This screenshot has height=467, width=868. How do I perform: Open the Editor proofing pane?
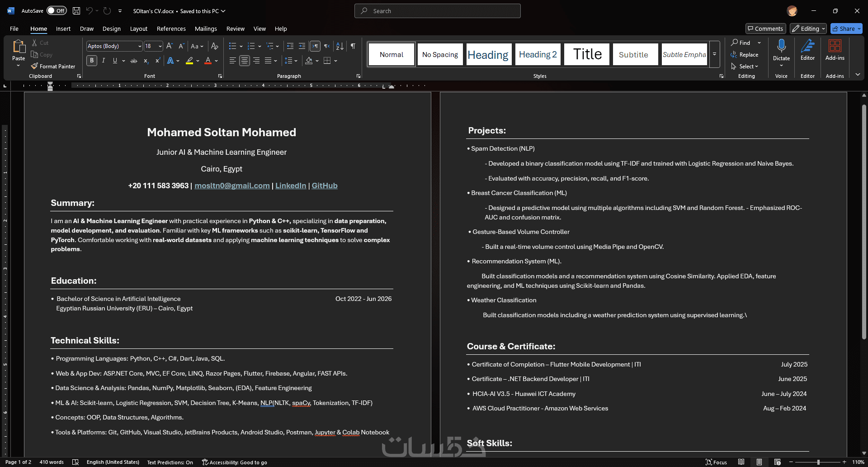[x=807, y=50]
